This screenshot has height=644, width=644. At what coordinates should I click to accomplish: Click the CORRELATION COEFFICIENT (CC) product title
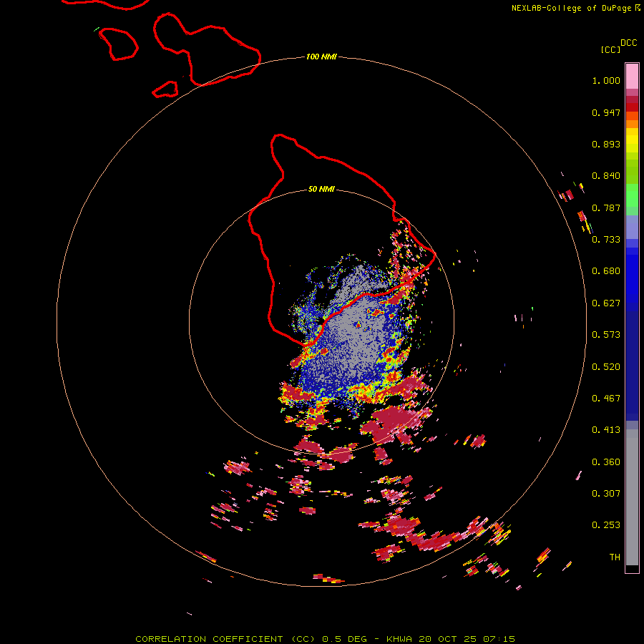[225, 639]
